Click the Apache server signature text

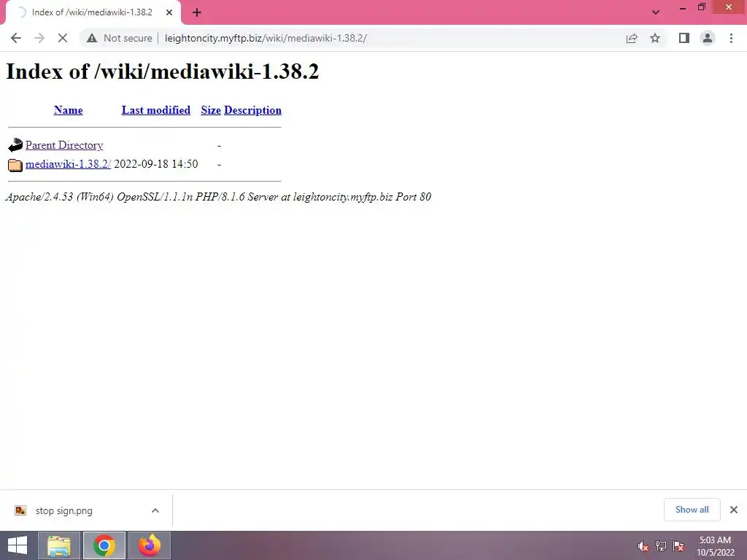218,197
